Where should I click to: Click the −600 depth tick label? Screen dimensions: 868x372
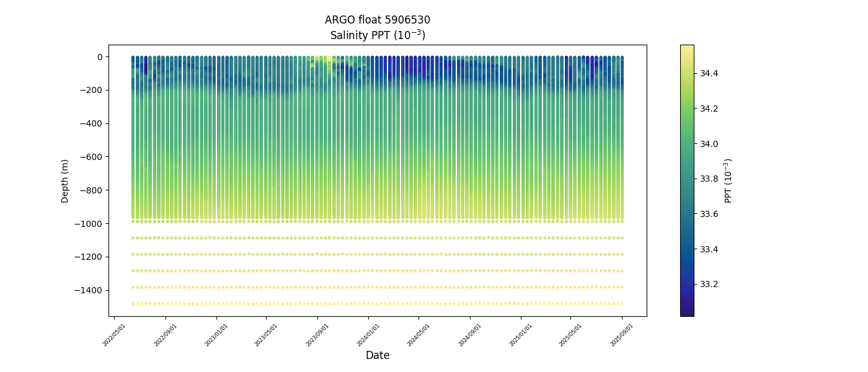click(x=93, y=157)
